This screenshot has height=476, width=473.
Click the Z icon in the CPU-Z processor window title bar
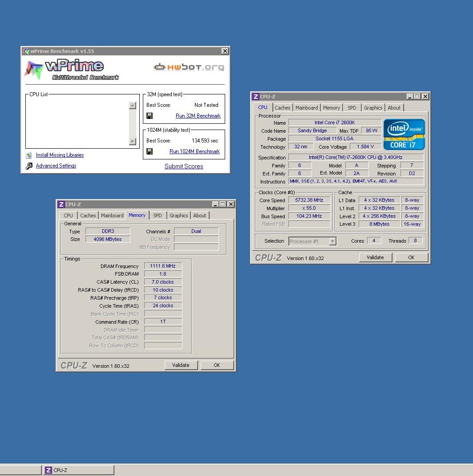click(x=256, y=97)
